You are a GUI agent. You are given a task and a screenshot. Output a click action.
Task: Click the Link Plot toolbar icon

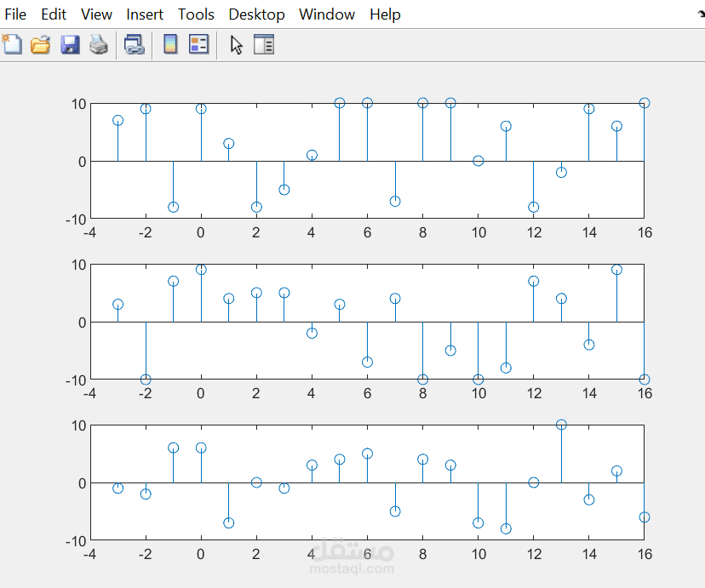point(134,44)
